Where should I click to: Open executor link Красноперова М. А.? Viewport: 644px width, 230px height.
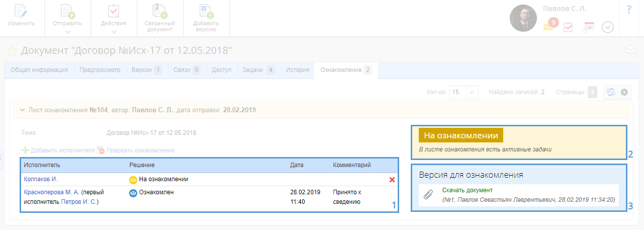click(51, 192)
